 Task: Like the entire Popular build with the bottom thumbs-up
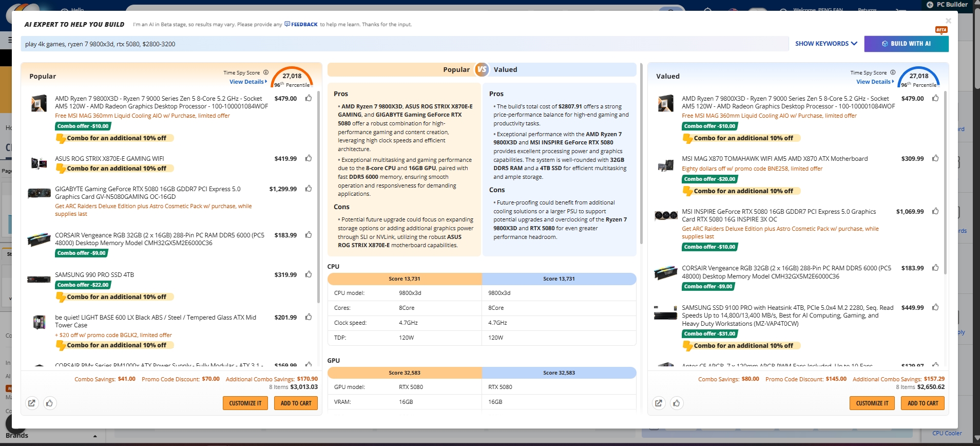49,403
